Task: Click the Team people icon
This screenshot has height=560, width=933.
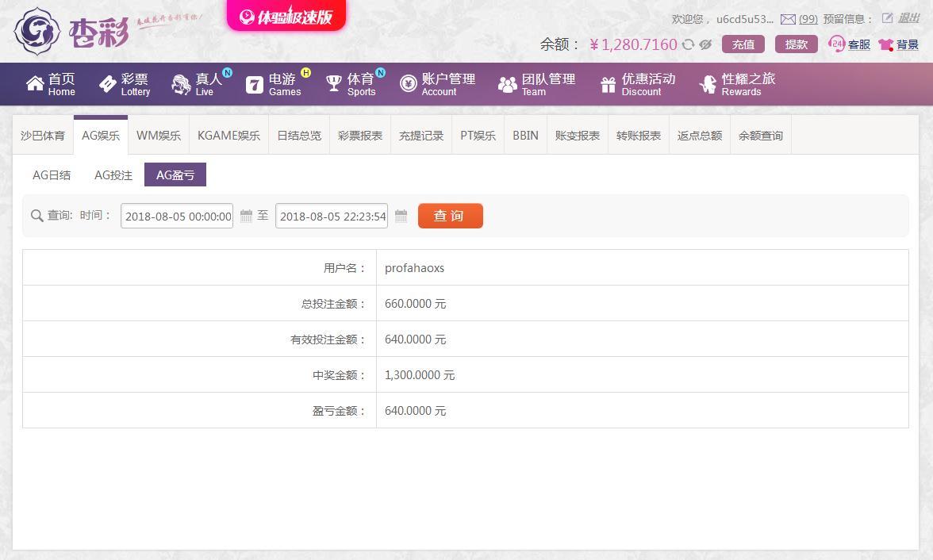Action: tap(507, 85)
